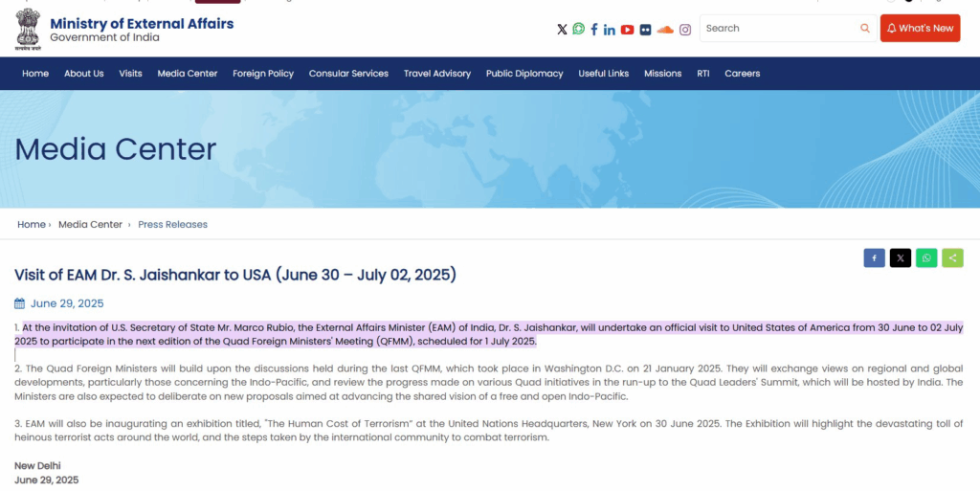Open the SoundCloud icon in the header

point(665,29)
